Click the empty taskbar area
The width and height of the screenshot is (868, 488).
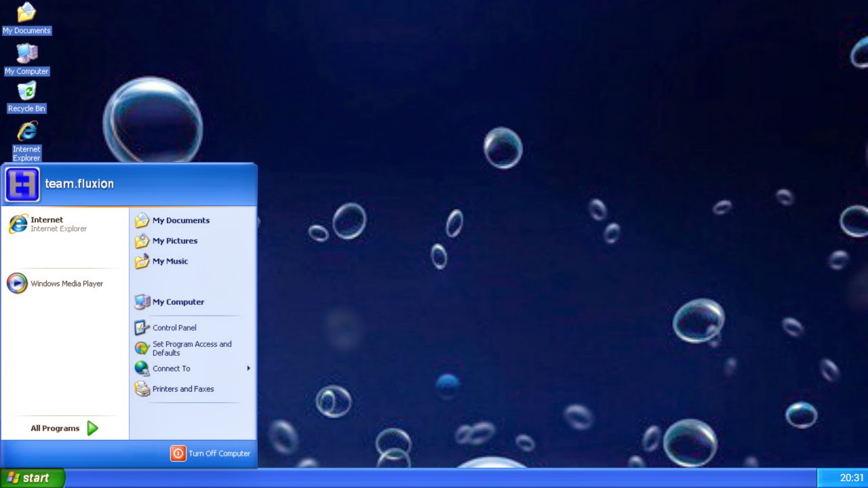point(475,478)
